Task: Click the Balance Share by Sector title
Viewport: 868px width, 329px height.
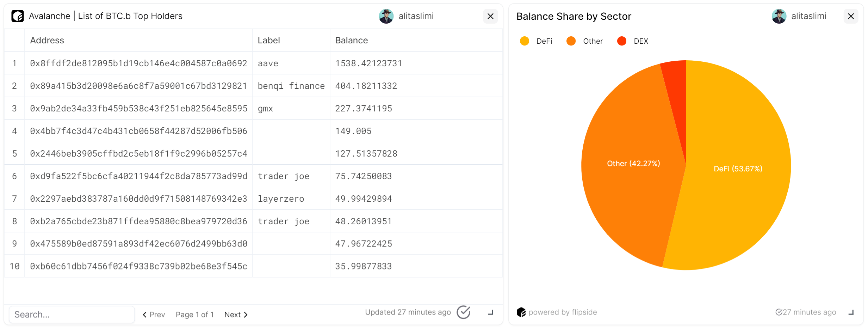Action: [574, 16]
